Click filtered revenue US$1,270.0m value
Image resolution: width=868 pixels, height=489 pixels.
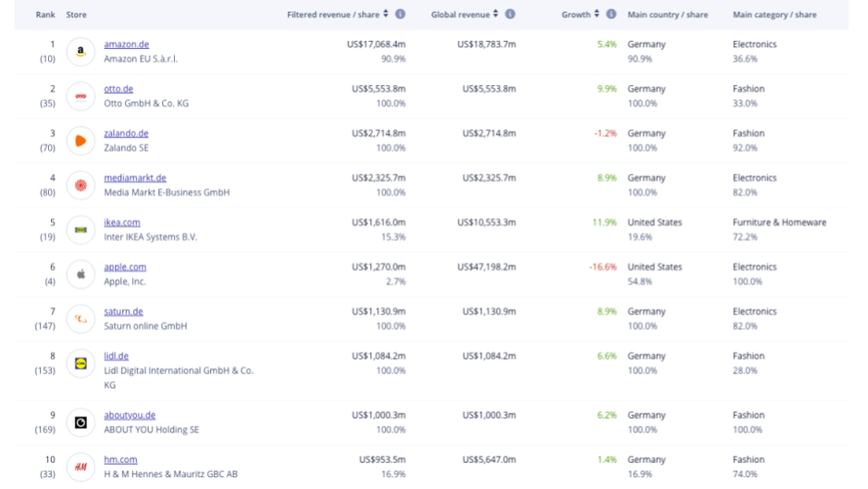[x=378, y=267]
